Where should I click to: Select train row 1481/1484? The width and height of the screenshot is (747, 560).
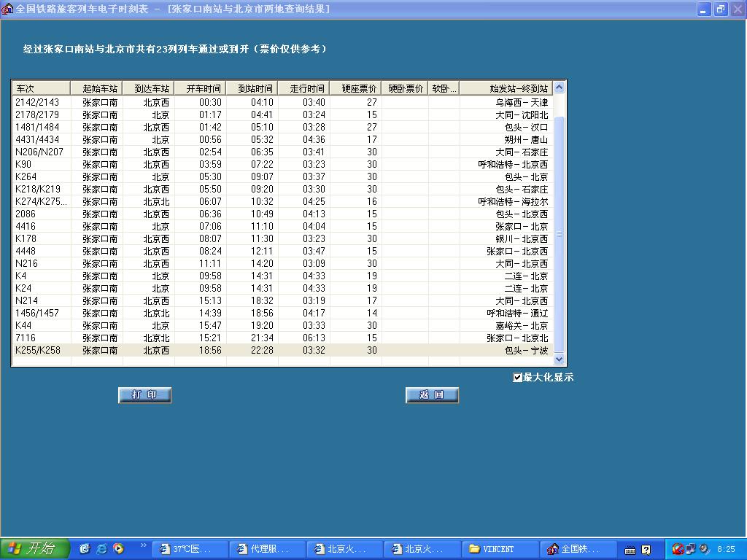[282, 127]
